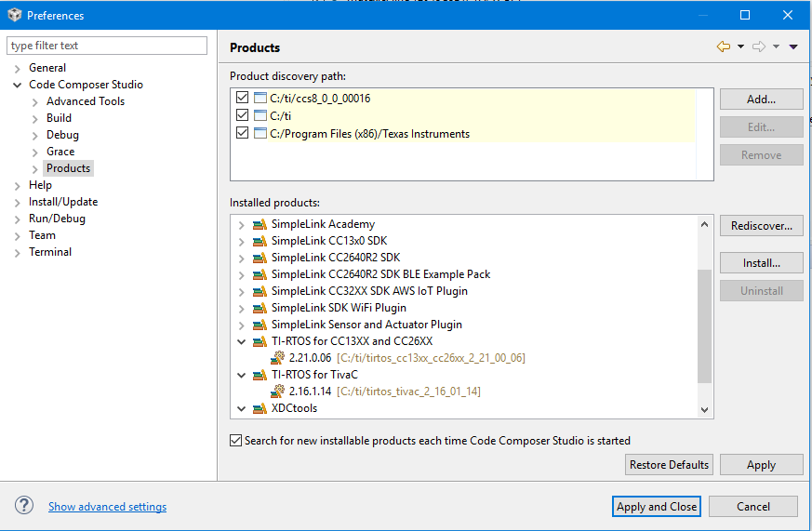Disable search for new installable products checkbox
This screenshot has width=812, height=531.
click(235, 441)
